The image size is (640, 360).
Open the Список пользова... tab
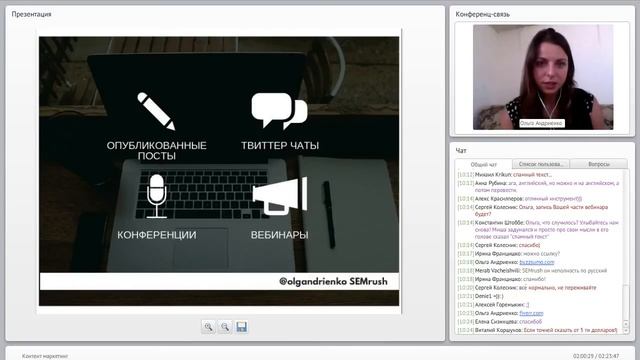[x=541, y=164]
